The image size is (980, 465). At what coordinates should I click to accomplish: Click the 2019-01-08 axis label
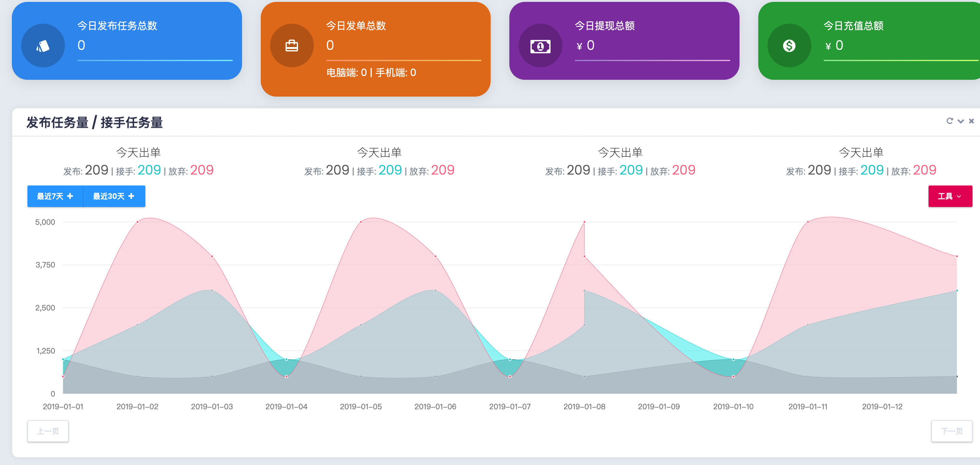coord(584,406)
